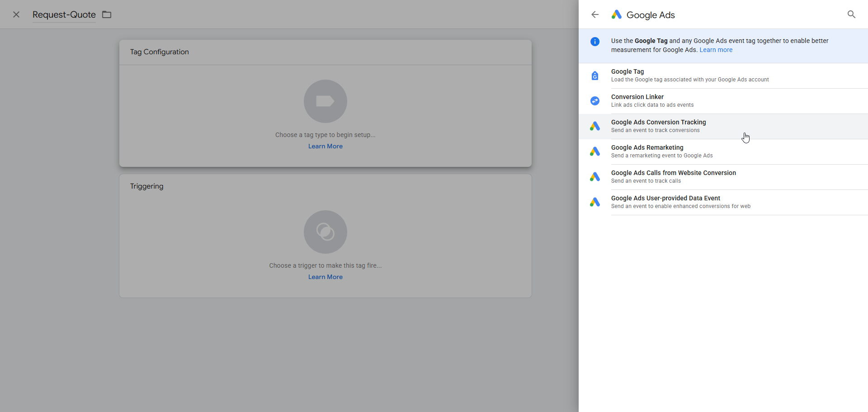Click the Google Tag icon
868x412 pixels.
click(595, 76)
